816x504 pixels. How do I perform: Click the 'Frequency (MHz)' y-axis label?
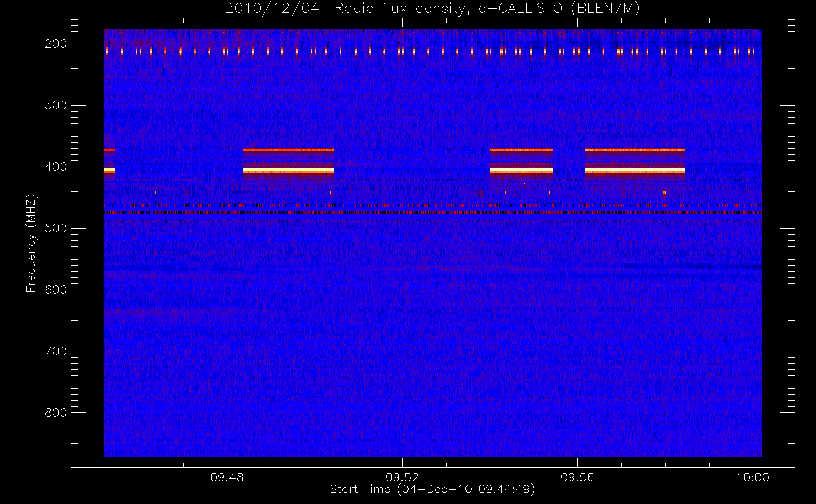tap(31, 243)
